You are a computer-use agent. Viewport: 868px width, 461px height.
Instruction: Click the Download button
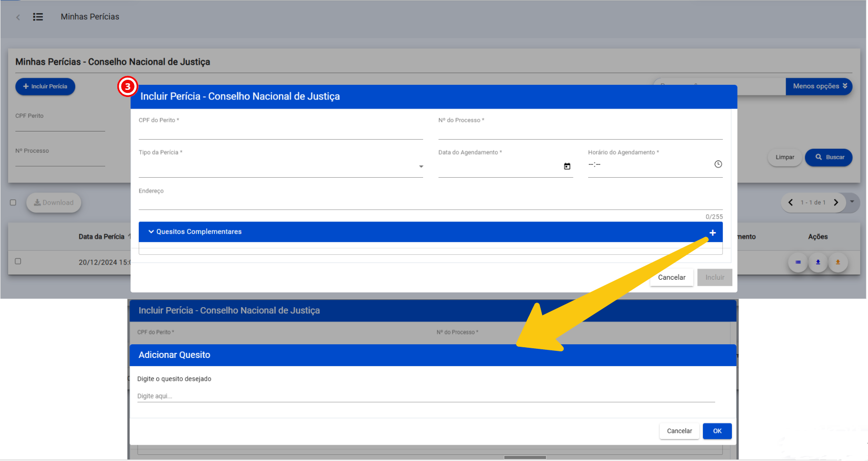point(54,203)
